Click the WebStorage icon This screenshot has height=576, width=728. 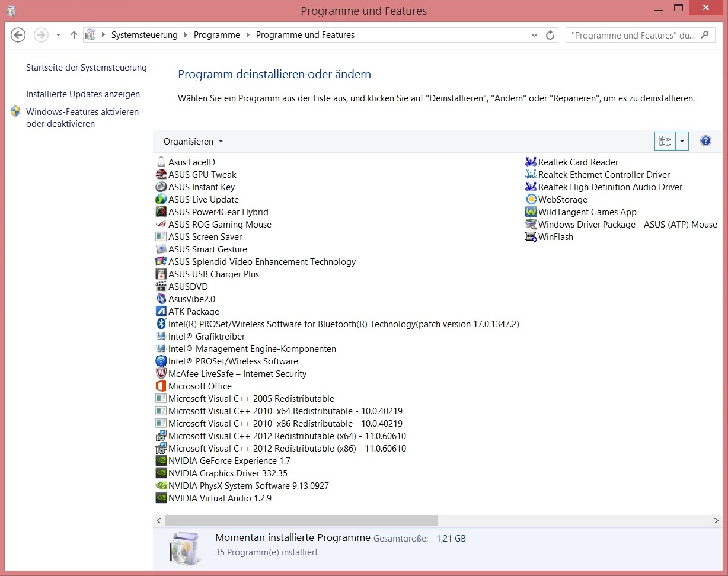pos(531,199)
